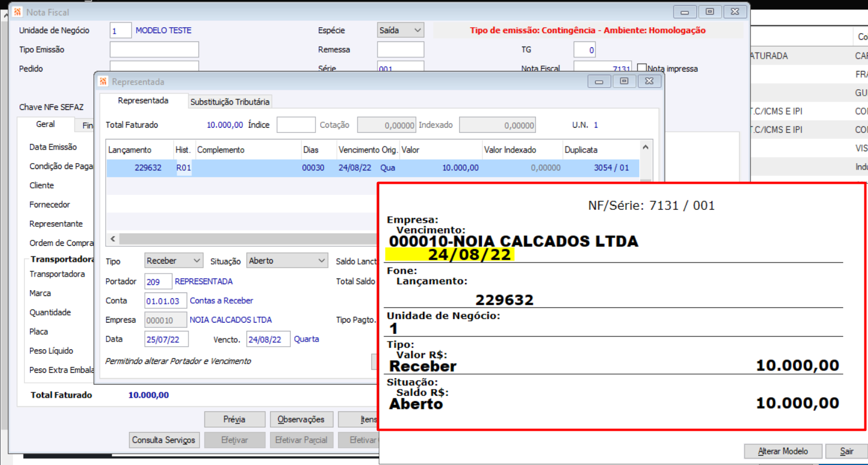Focus the Data field showing 25/07/22
868x465 pixels.
(x=166, y=339)
